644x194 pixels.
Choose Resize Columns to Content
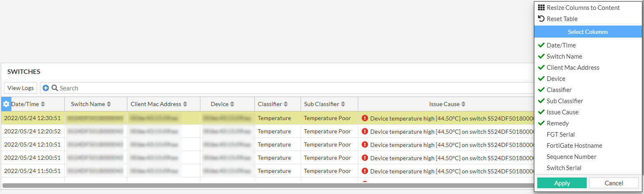point(583,8)
